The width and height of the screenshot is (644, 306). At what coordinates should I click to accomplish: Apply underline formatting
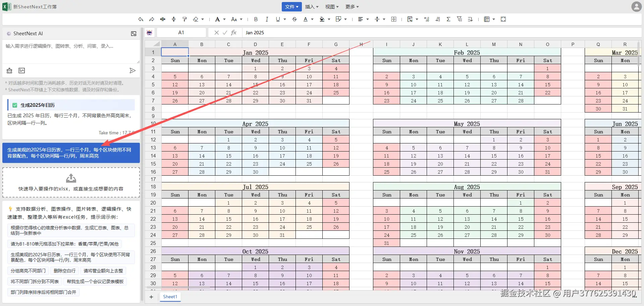pos(278,19)
